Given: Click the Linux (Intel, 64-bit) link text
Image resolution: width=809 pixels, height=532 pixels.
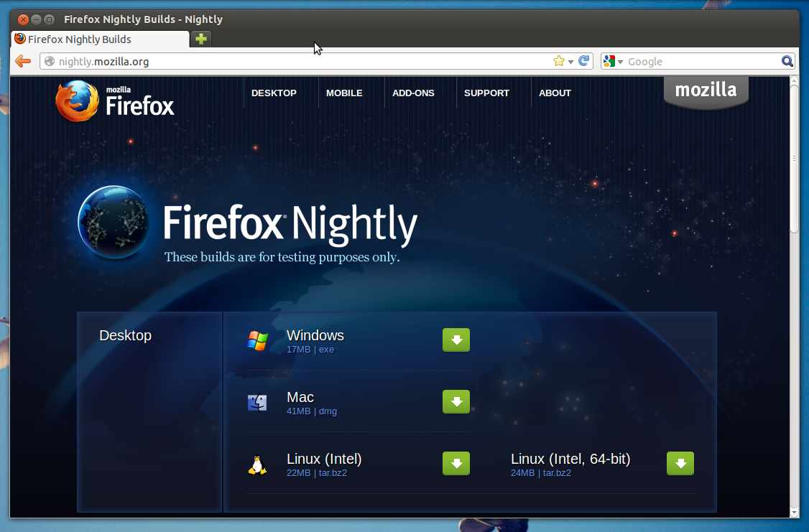Looking at the screenshot, I should coord(570,459).
